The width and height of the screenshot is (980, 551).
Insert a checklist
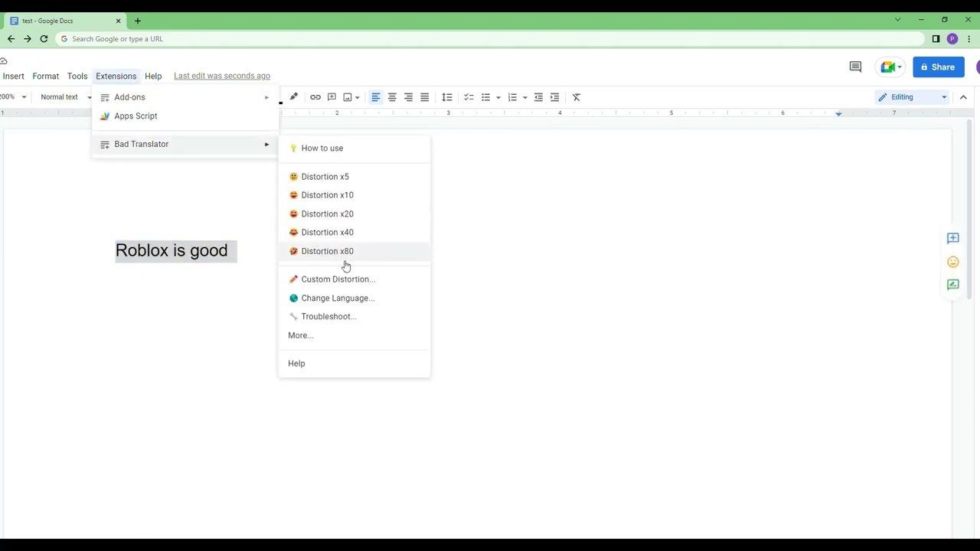tap(469, 97)
